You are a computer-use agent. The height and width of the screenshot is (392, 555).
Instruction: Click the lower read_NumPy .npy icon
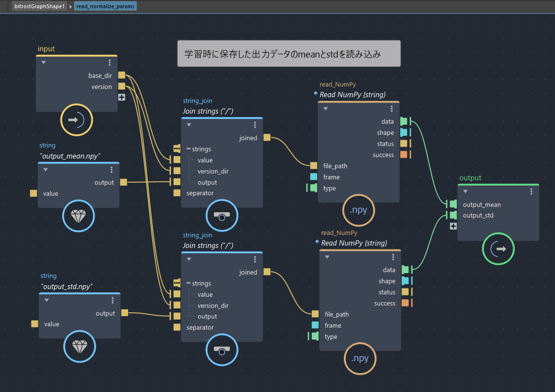[x=360, y=359]
